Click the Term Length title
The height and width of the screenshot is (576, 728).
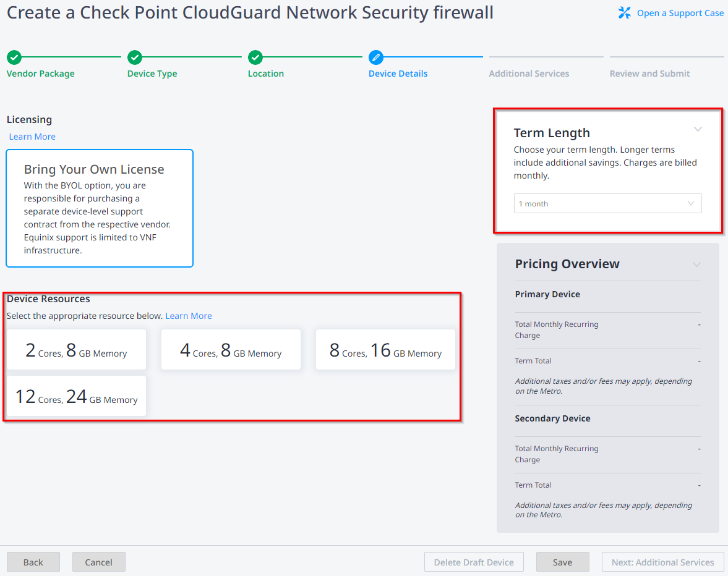tap(552, 133)
